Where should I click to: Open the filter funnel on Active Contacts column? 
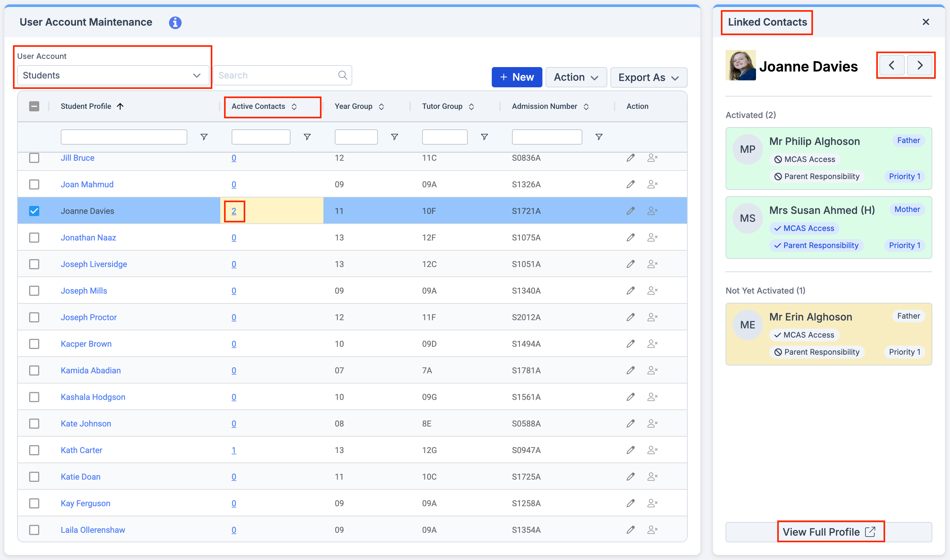pos(307,137)
